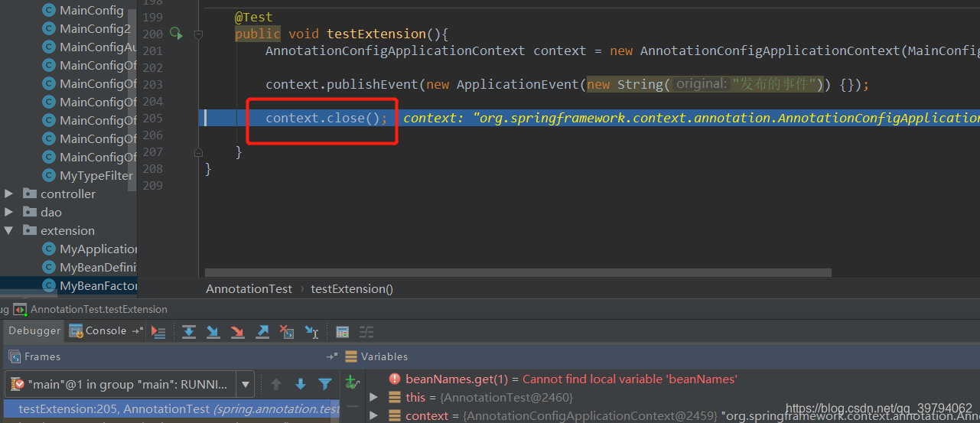Collapse the extension package folder
Screen dimensions: 980x423
tap(8, 230)
